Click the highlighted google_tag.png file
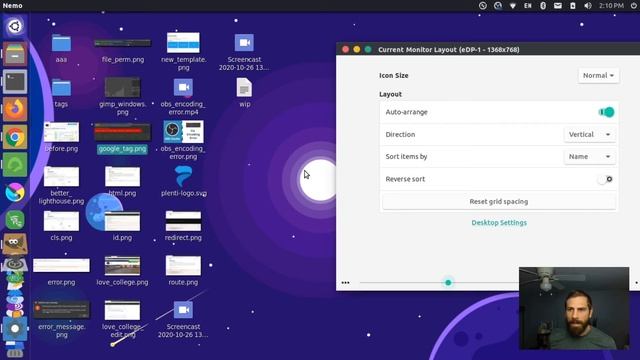The height and width of the screenshot is (360, 640). 122,132
